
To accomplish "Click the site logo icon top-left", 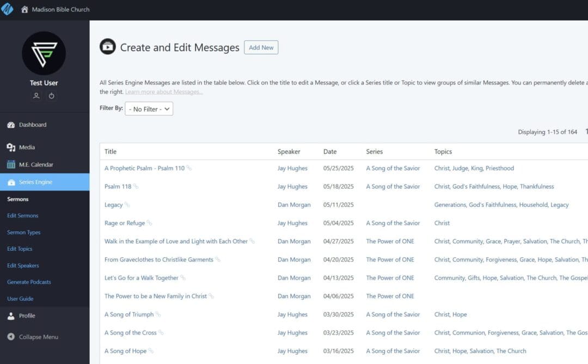I will tap(8, 9).
